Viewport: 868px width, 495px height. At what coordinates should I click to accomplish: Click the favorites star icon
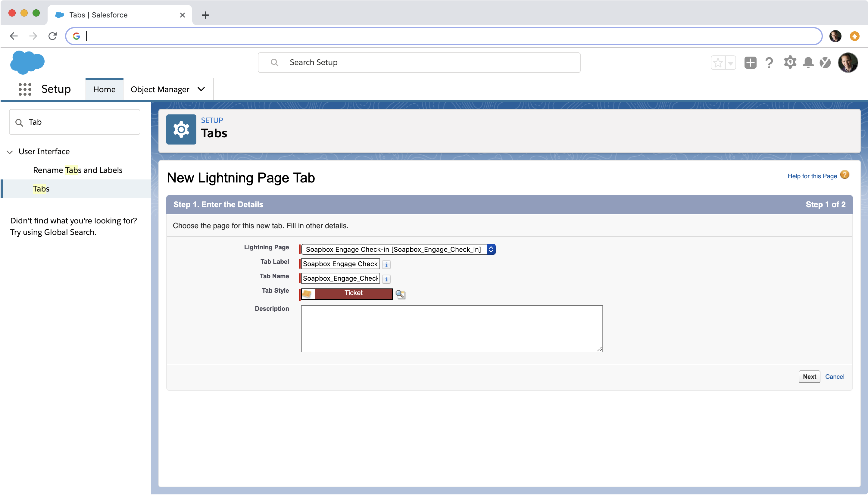click(x=718, y=63)
